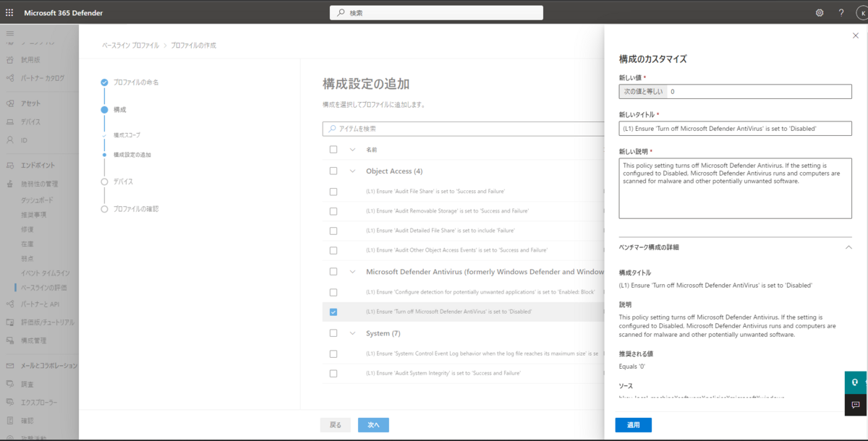Click the teal feedback headset icon
868x441 pixels.
855,382
